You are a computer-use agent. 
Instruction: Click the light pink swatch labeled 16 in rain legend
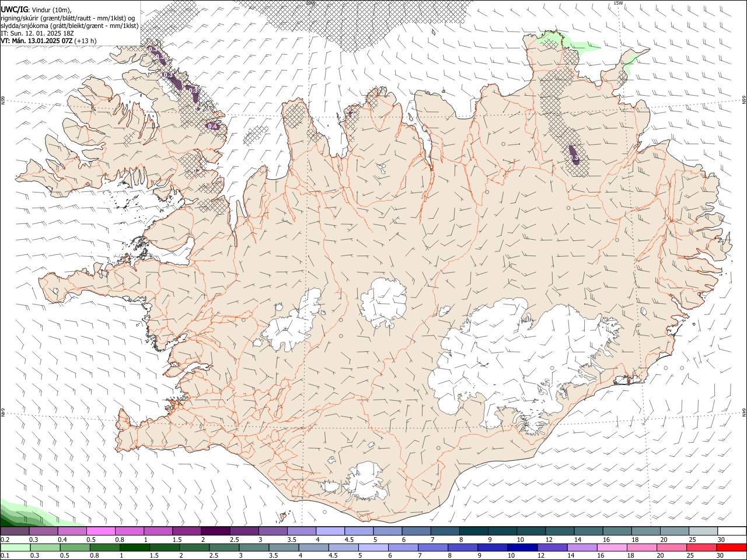612,547
